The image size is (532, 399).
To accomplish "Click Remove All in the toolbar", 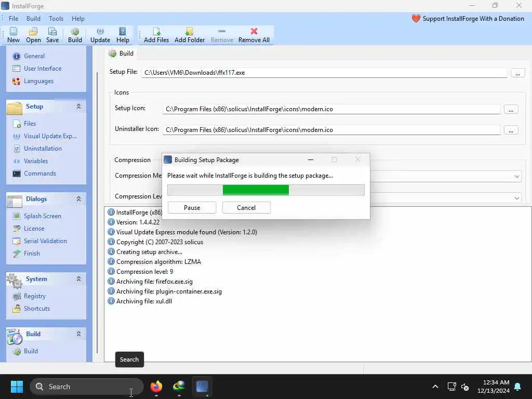I will [x=254, y=35].
